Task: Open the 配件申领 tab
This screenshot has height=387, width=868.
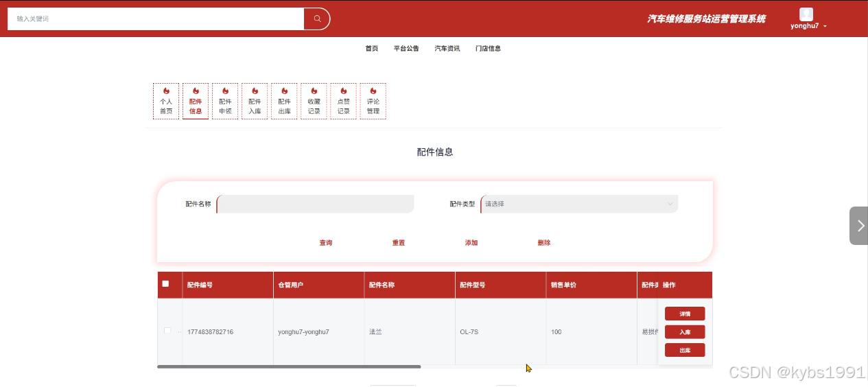Action: tap(225, 101)
